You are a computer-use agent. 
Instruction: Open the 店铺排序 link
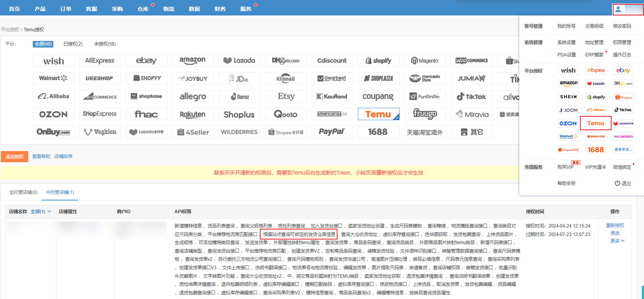(x=63, y=156)
